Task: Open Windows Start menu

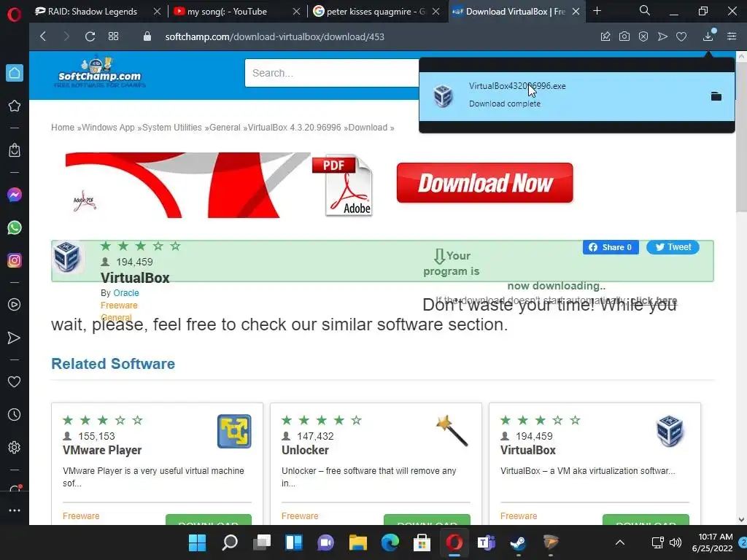Action: 197,542
